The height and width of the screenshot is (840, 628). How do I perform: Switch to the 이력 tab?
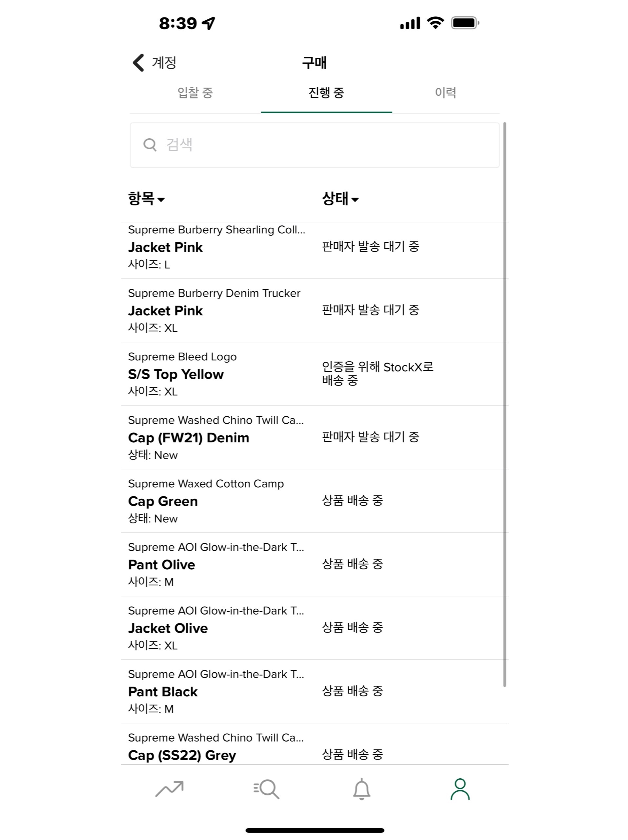coord(445,93)
